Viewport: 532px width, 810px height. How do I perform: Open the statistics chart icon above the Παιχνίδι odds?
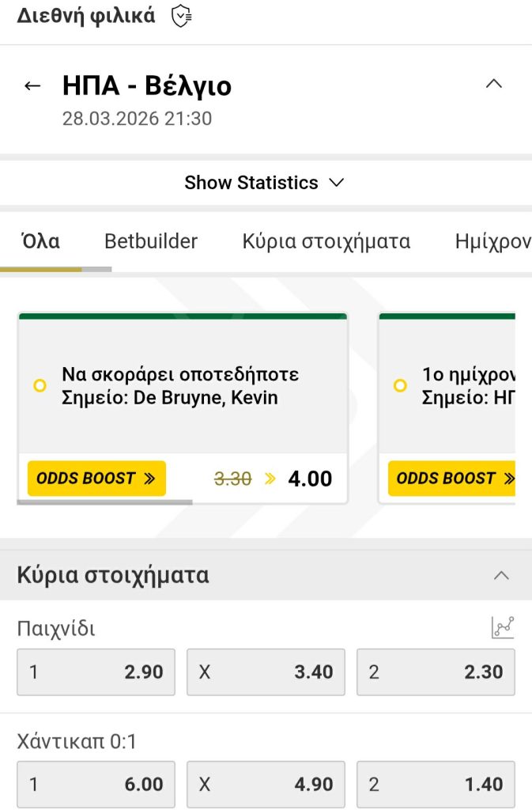[x=504, y=626]
